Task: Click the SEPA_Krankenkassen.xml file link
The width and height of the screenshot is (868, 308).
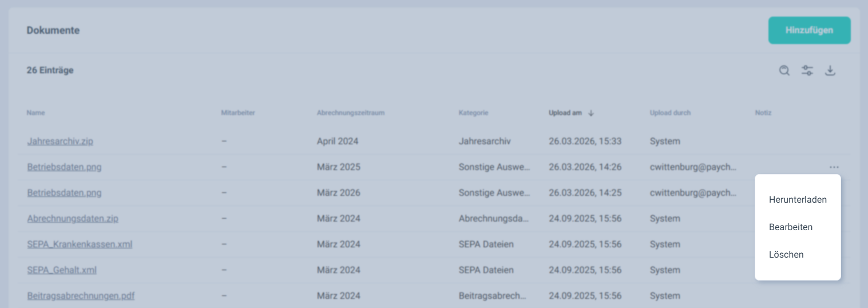Action: (x=80, y=244)
